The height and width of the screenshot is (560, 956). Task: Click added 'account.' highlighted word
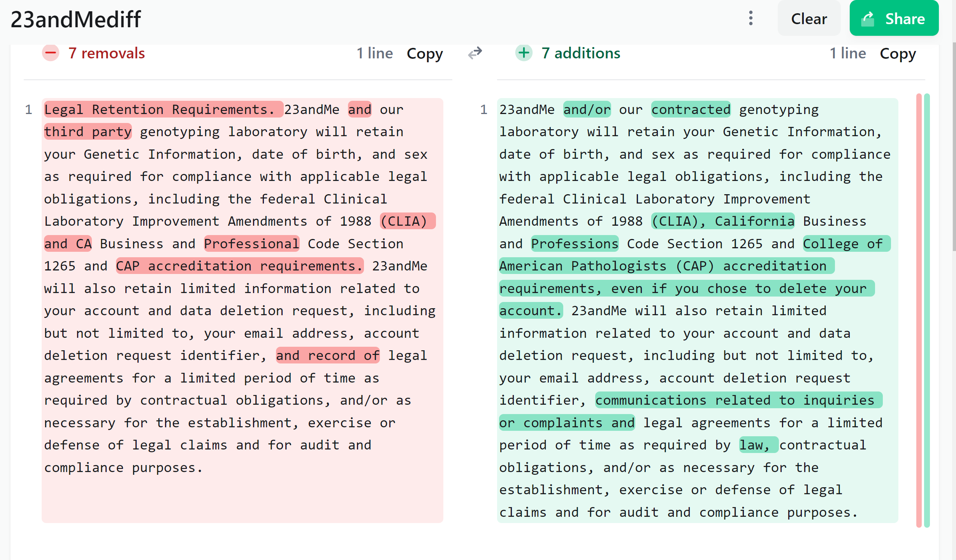[531, 311]
